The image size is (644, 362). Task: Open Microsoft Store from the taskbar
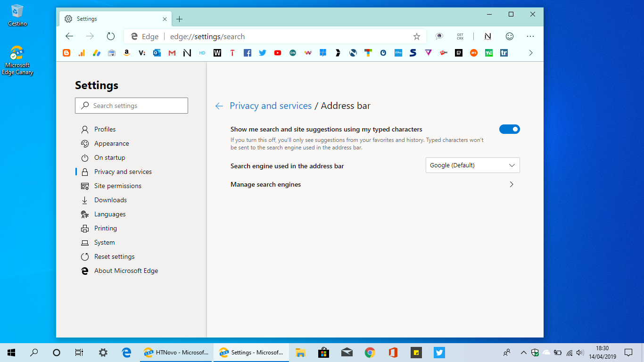tap(323, 352)
